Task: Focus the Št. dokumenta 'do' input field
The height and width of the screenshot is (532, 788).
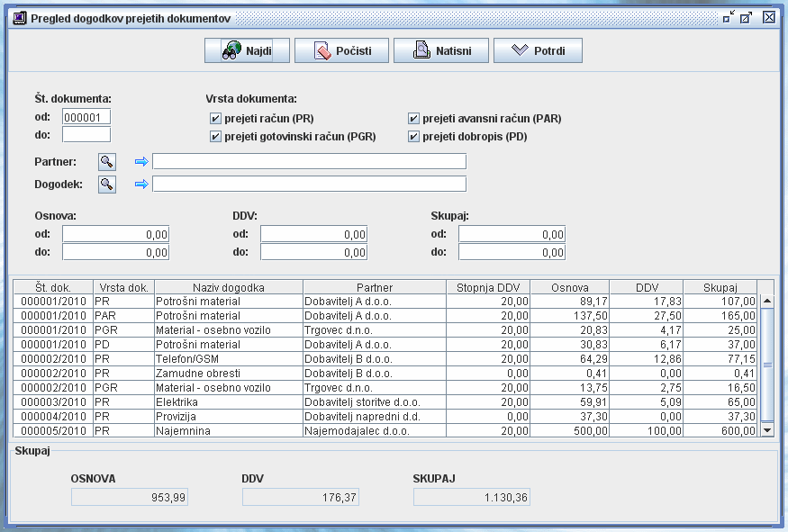Action: (86, 135)
